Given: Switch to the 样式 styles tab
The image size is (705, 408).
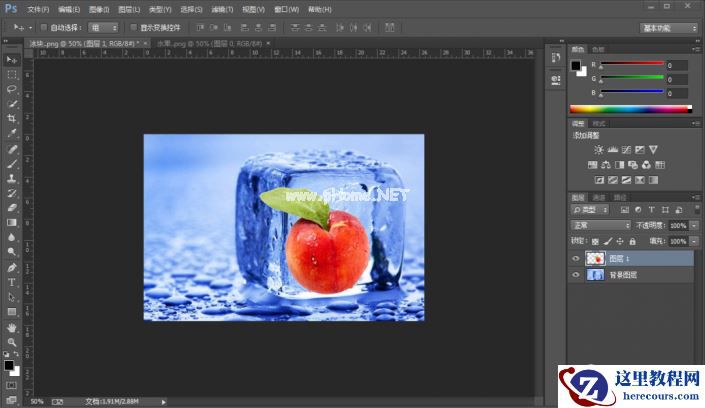Looking at the screenshot, I should [x=598, y=124].
